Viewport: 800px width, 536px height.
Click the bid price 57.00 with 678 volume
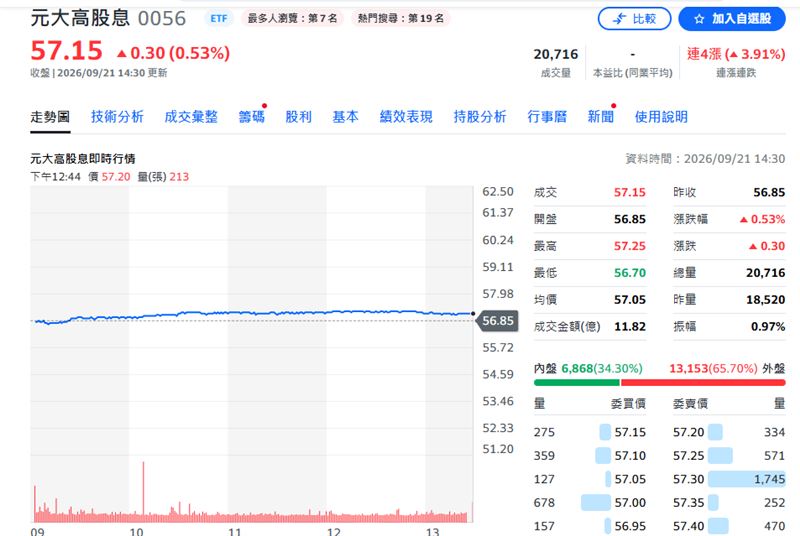[590, 502]
